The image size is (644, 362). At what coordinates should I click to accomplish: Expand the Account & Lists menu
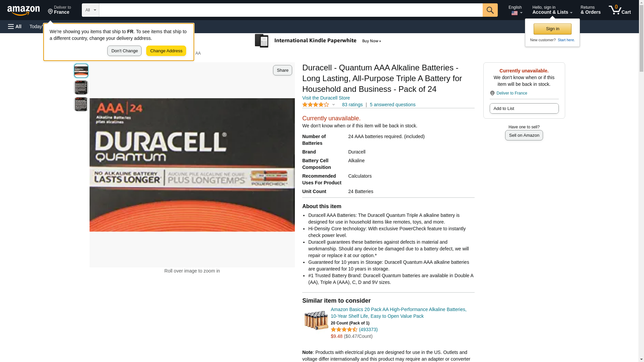click(552, 10)
